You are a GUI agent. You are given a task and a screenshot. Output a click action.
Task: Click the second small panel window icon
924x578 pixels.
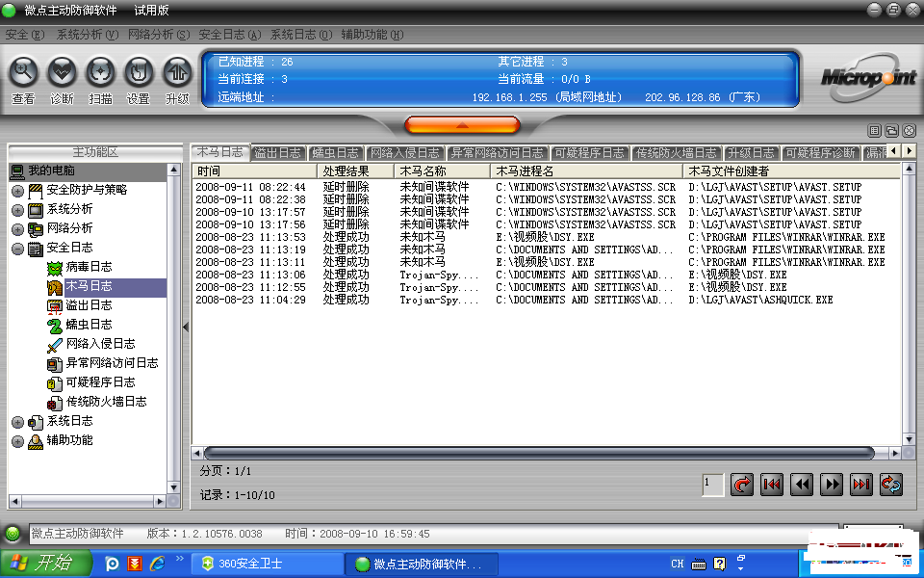(x=891, y=131)
